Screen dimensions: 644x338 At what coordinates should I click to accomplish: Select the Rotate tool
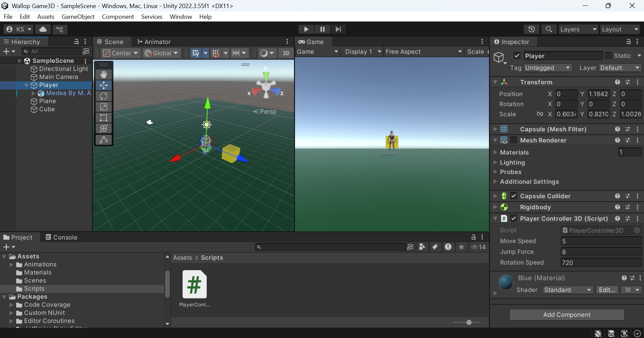click(104, 96)
